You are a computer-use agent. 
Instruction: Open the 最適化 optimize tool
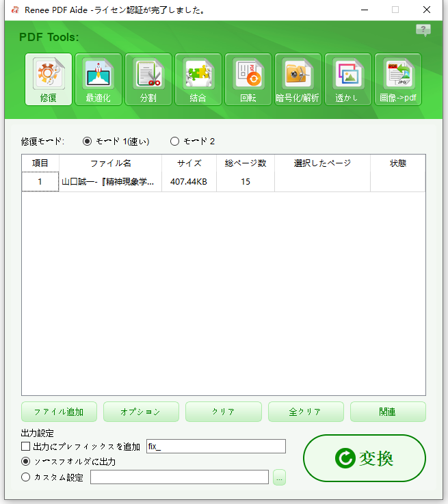coord(98,79)
